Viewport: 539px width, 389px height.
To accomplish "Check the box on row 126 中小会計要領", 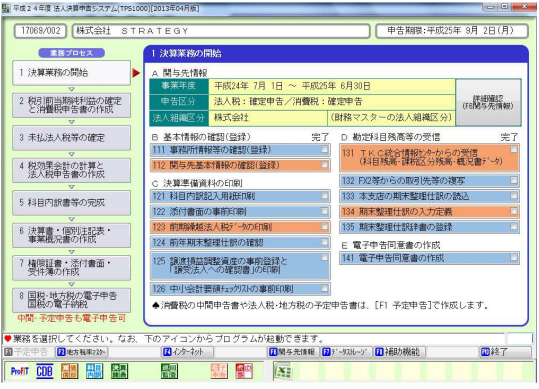I will [x=324, y=288].
